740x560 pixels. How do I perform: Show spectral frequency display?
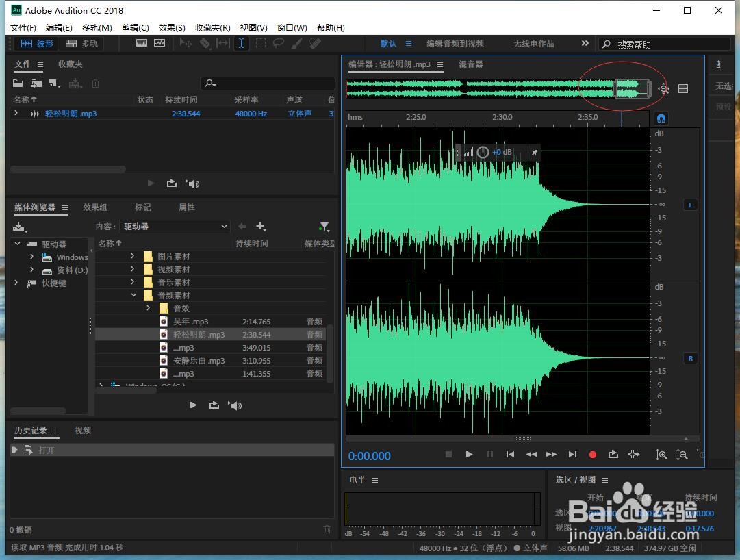click(x=142, y=43)
